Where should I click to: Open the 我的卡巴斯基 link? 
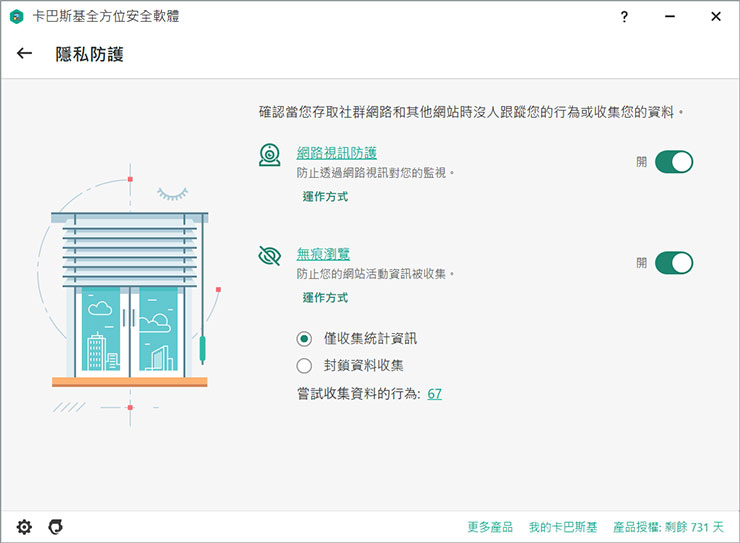pos(563,527)
